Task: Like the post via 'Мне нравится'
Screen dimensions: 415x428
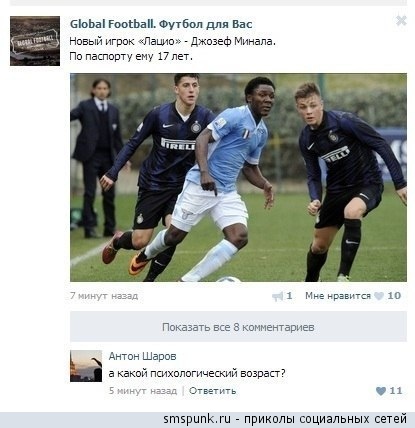Action: click(x=338, y=296)
